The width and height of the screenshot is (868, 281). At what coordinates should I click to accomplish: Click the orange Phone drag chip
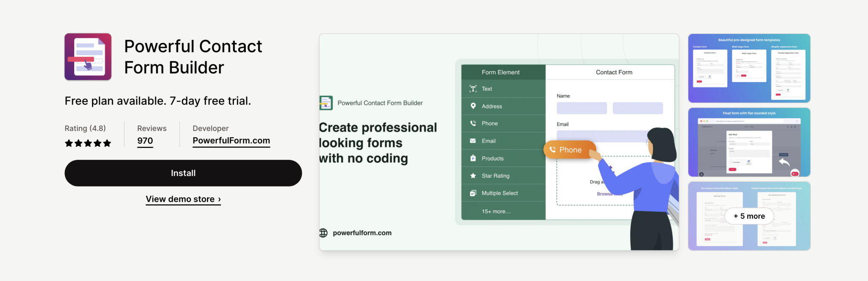point(570,150)
